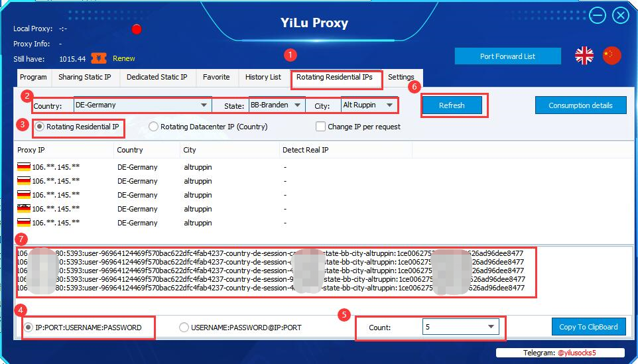Click the Refresh button
The image size is (638, 364).
[452, 105]
